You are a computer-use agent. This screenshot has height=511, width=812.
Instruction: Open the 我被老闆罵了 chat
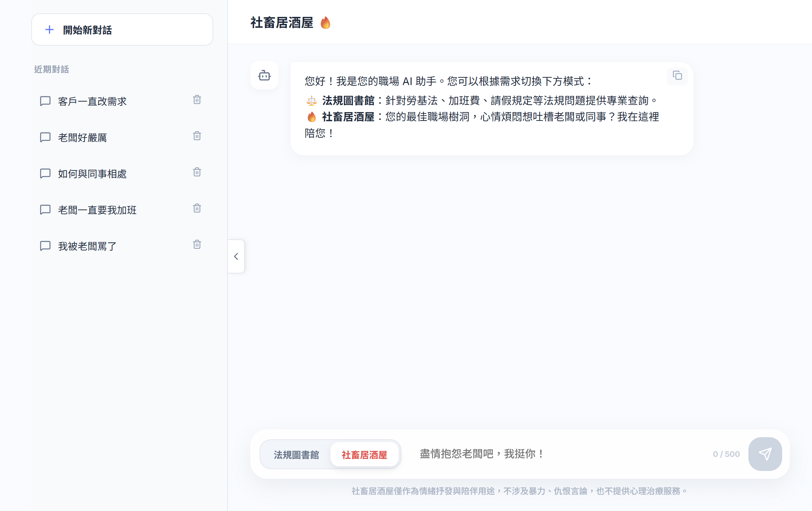87,246
